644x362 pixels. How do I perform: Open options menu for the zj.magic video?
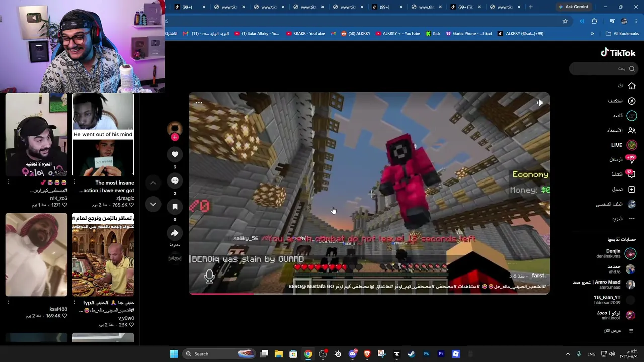(x=75, y=182)
